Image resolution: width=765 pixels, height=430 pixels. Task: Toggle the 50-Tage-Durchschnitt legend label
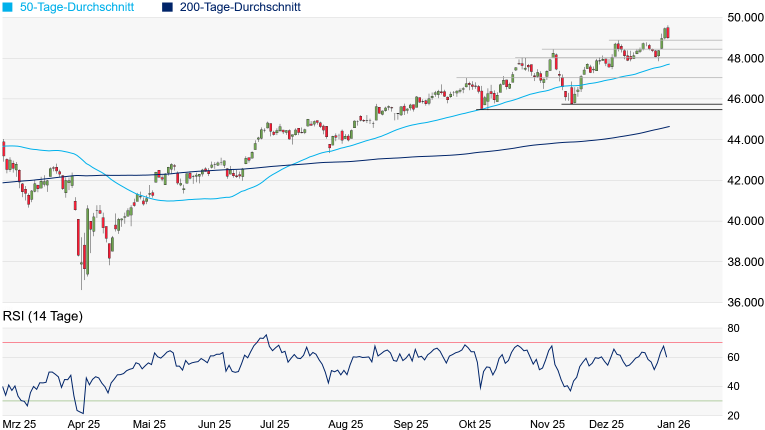coord(81,7)
